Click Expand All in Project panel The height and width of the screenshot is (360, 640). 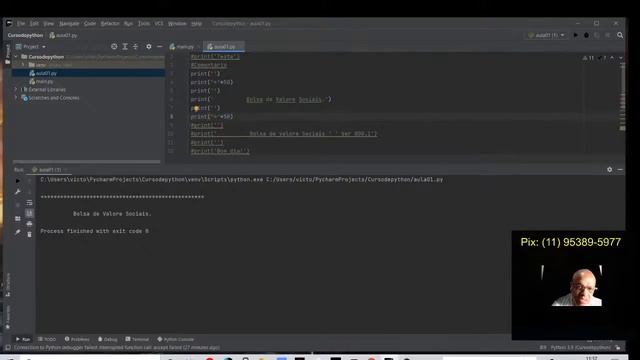pos(125,47)
